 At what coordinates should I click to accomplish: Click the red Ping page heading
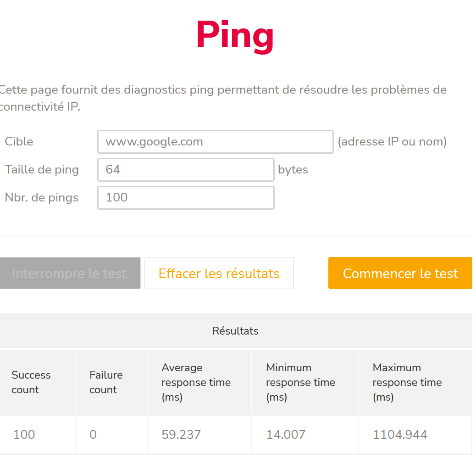(x=235, y=36)
